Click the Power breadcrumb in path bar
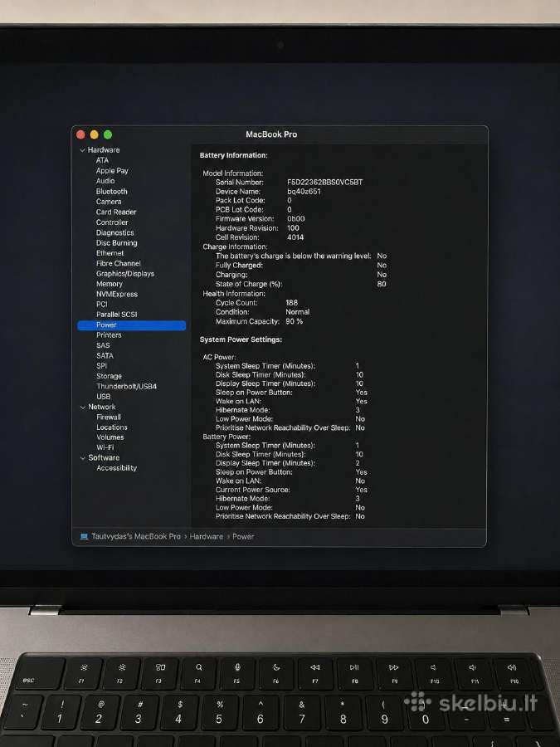560x747 pixels. (x=243, y=536)
